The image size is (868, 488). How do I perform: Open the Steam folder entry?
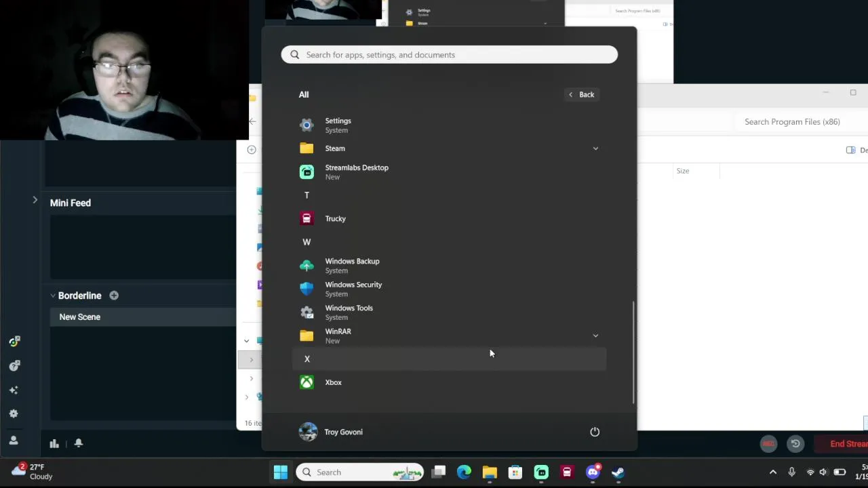[x=449, y=148]
